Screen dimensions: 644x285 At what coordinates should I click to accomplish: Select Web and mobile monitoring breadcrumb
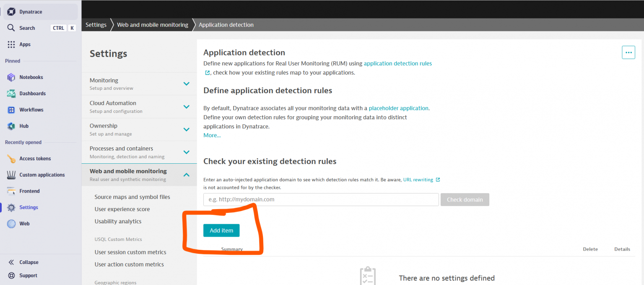[152, 25]
